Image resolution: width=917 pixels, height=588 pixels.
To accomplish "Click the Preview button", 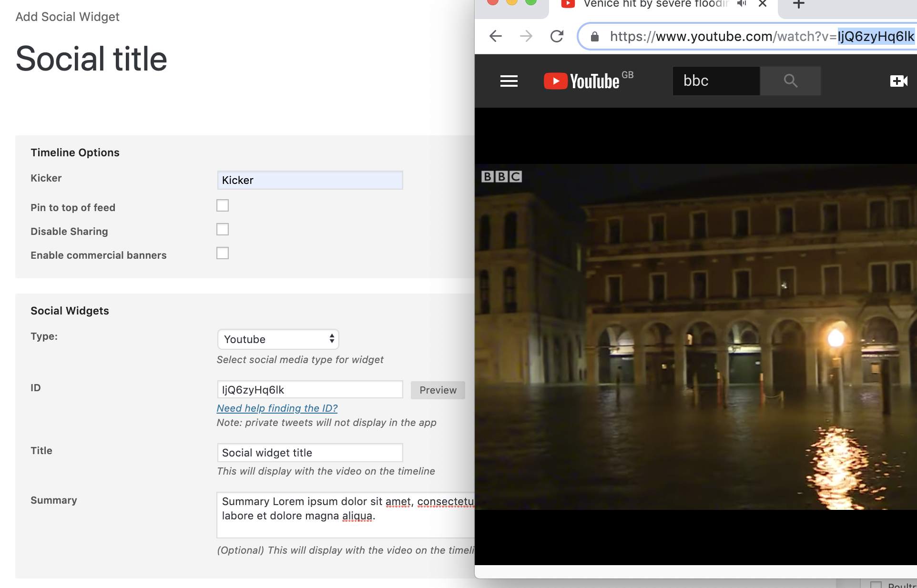I will [x=438, y=390].
